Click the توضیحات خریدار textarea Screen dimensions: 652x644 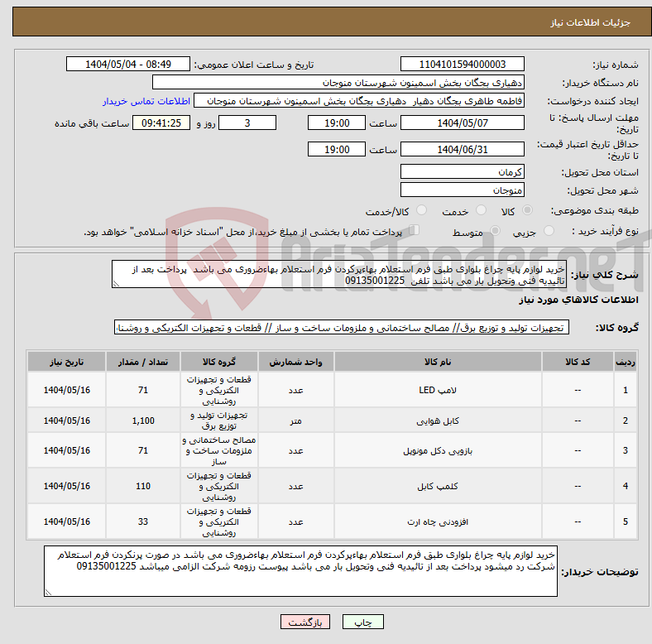[300, 571]
